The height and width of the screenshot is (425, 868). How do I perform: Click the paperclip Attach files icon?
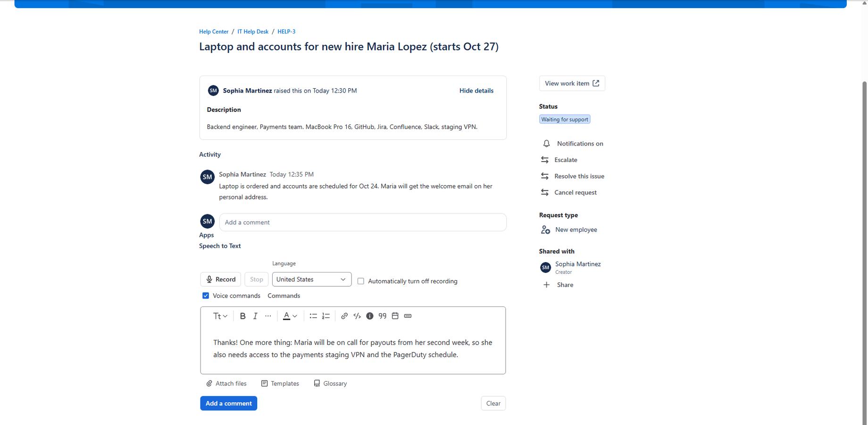(x=209, y=383)
